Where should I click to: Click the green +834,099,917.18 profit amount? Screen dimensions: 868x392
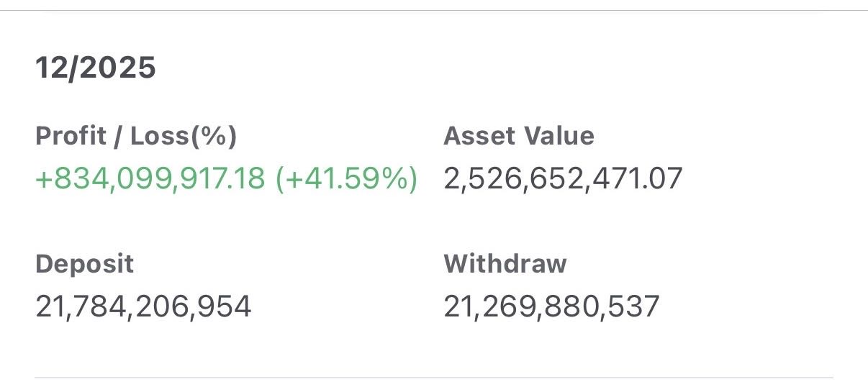click(x=150, y=178)
